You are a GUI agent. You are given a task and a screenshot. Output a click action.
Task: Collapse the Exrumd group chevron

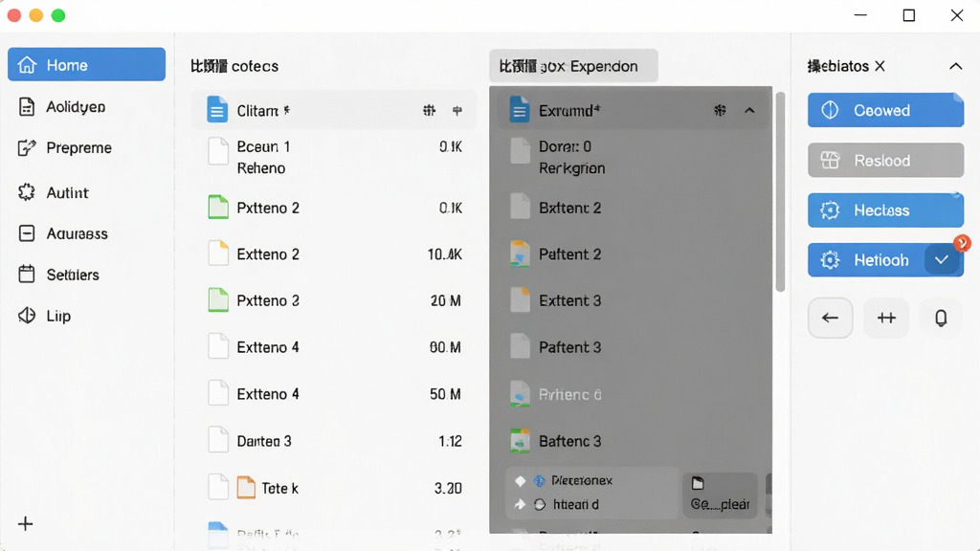point(749,111)
